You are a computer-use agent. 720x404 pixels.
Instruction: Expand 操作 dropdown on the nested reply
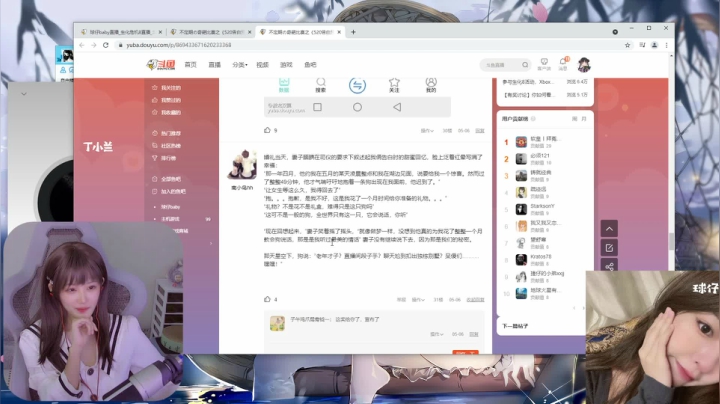437,334
